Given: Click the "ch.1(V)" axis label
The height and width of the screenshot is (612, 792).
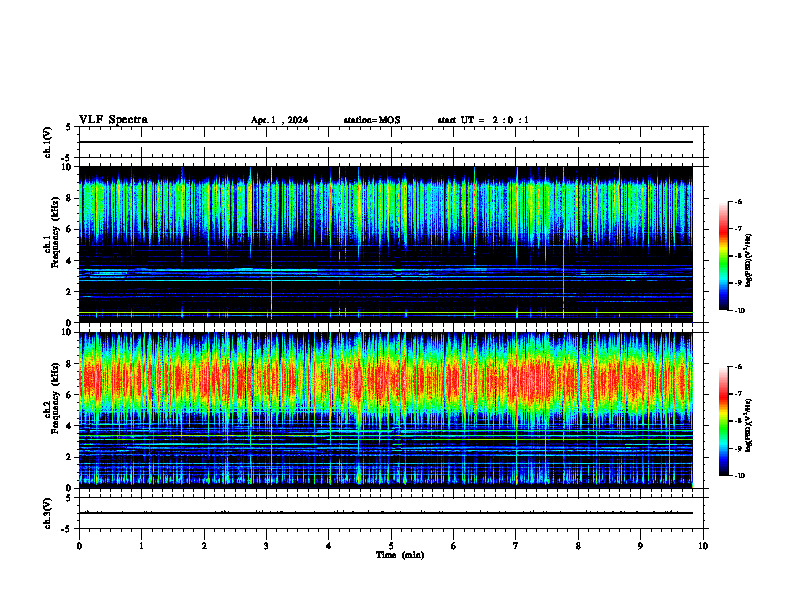Looking at the screenshot, I should pyautogui.click(x=47, y=142).
